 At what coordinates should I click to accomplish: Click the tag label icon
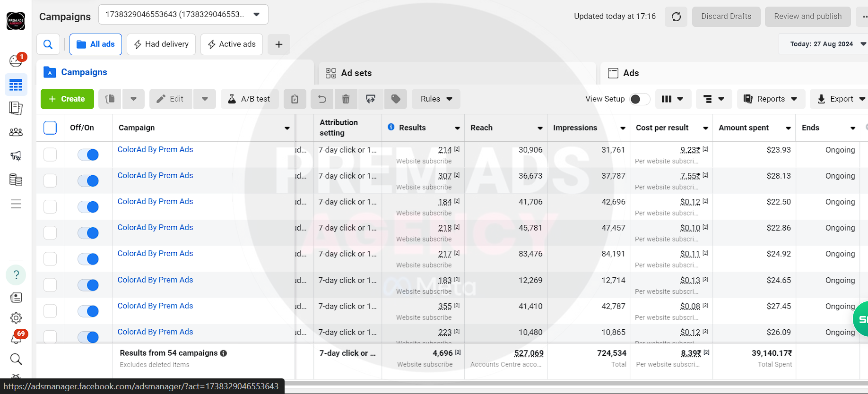point(396,99)
